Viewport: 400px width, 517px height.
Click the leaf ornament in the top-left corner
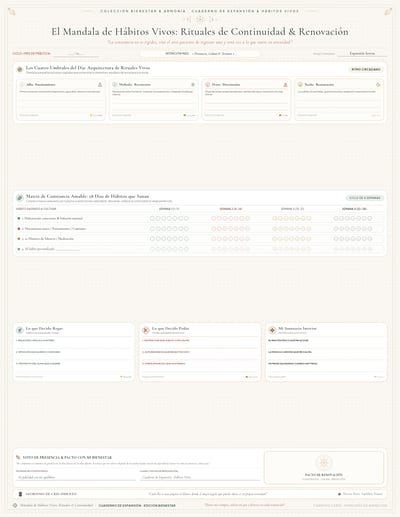click(x=12, y=12)
